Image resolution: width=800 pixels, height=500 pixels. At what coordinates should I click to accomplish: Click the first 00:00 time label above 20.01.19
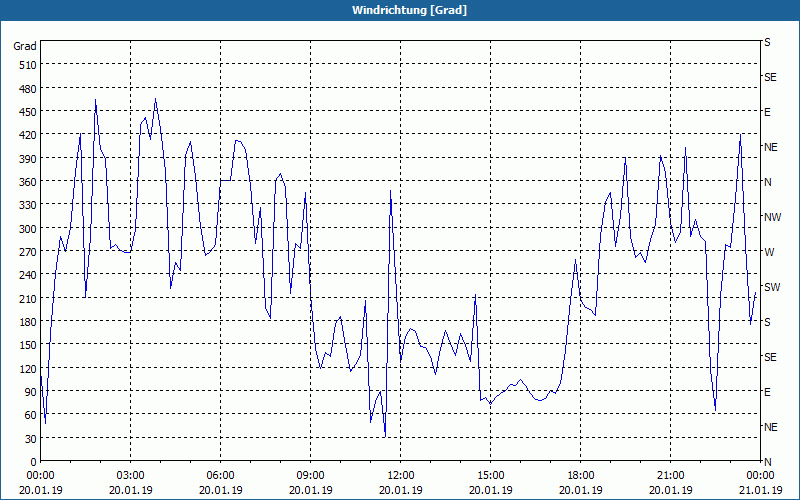(x=40, y=476)
